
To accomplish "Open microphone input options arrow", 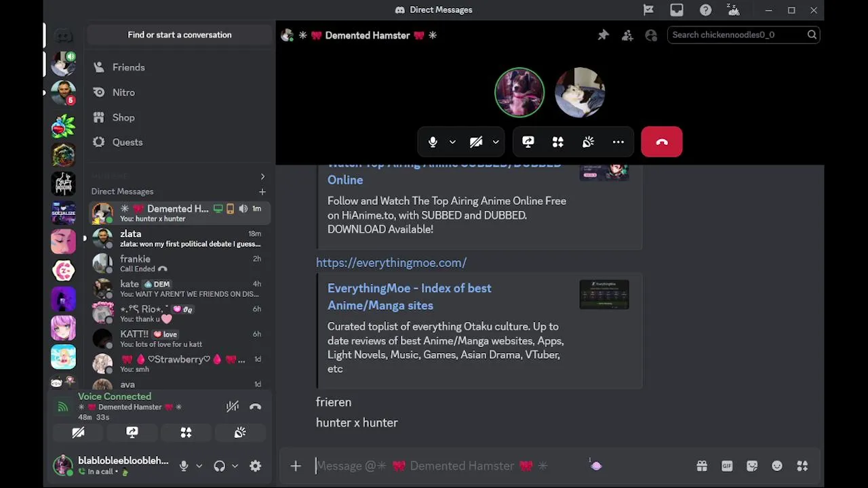I will point(452,142).
